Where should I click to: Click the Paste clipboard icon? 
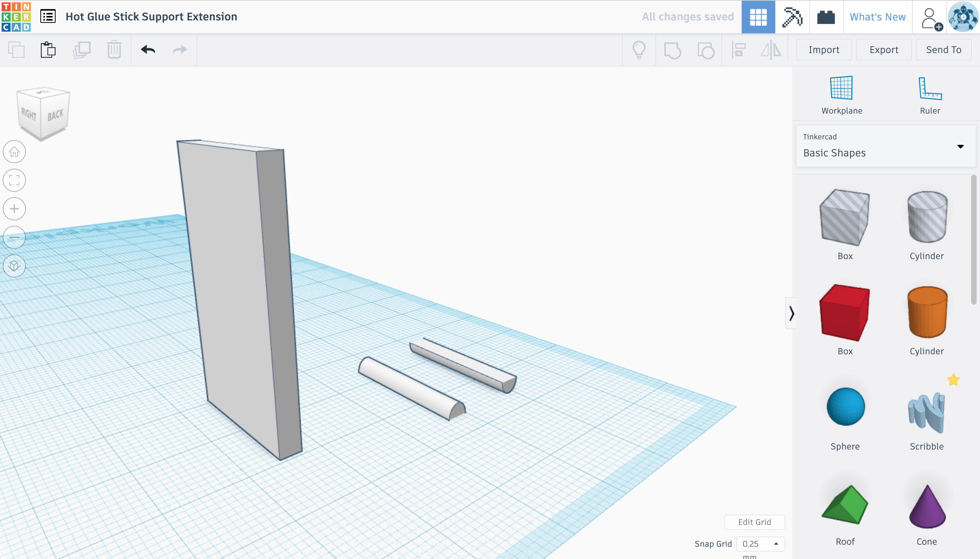48,50
